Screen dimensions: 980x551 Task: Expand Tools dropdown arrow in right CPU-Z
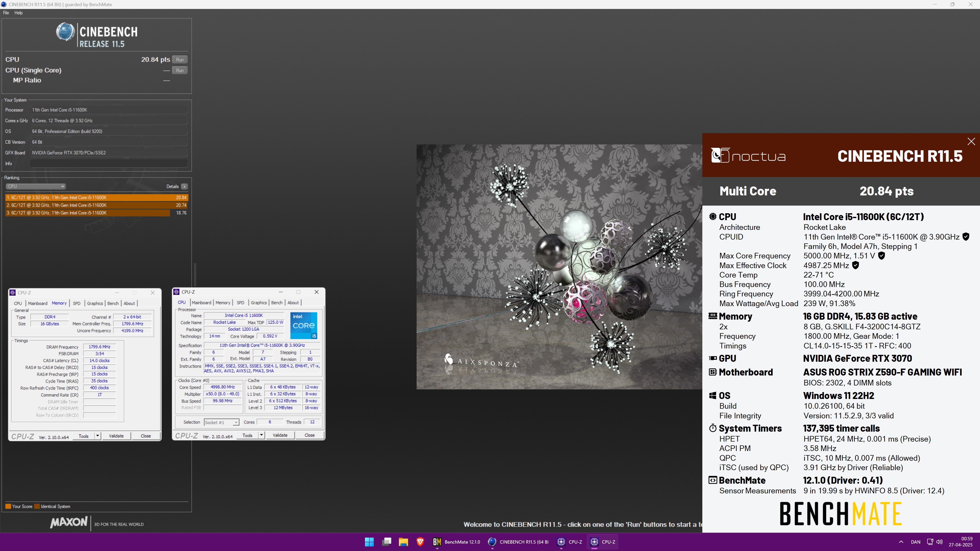261,435
